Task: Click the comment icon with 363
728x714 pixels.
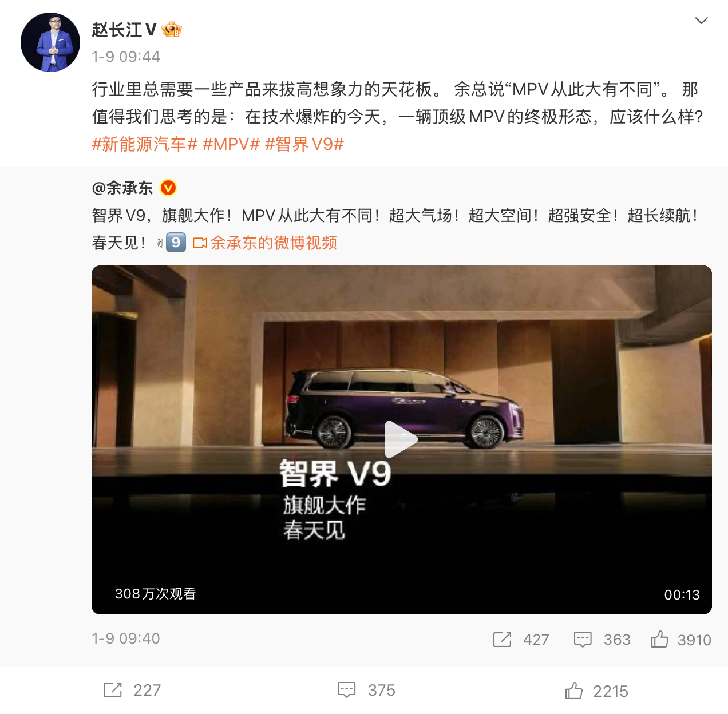Action: click(x=583, y=640)
